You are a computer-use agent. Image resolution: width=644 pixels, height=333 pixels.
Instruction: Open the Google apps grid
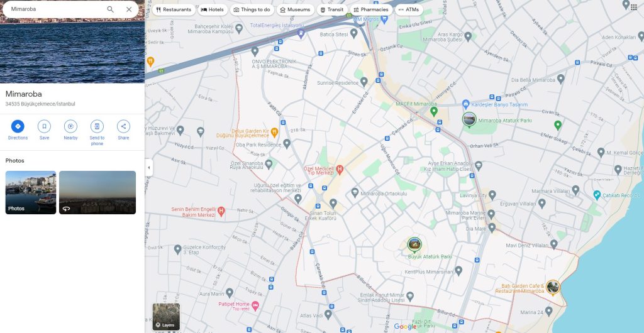point(634,7)
